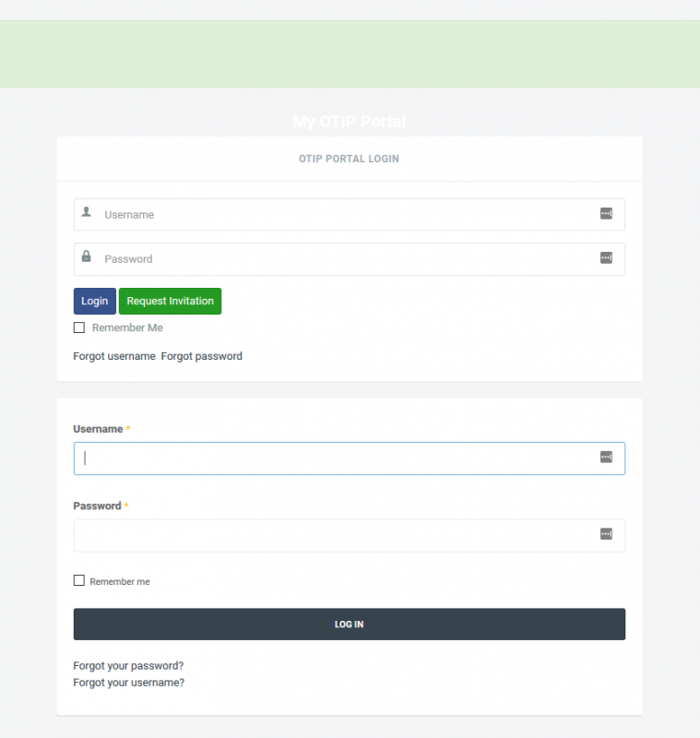Click password manager icon in lower Password field

tap(606, 534)
